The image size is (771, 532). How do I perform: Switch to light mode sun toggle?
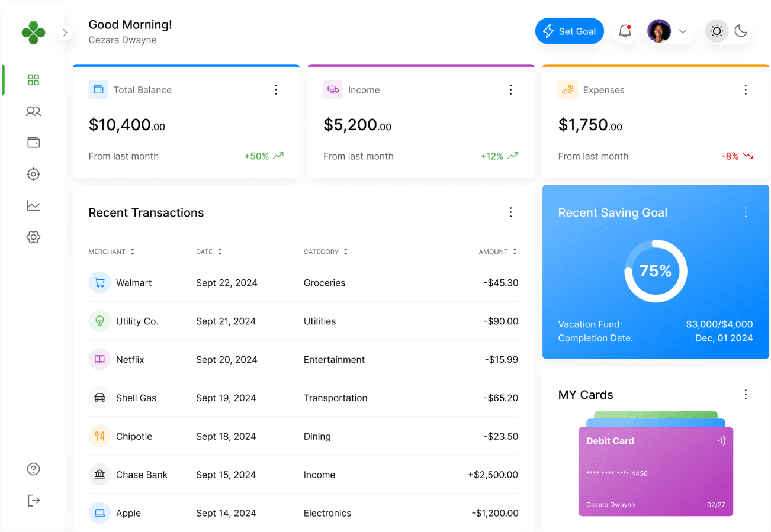click(717, 31)
